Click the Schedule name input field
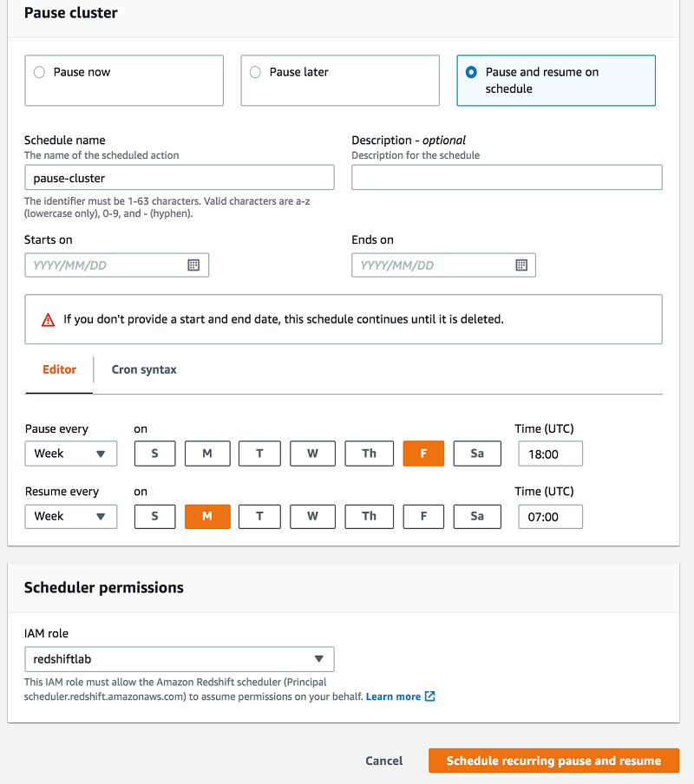The image size is (694, 784). point(179,178)
